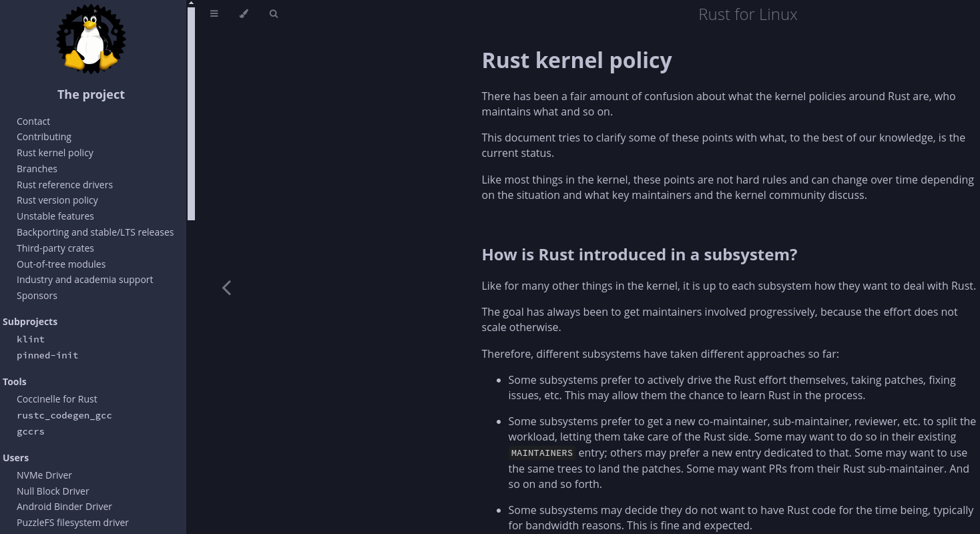Open the theme picker paintbrush icon
The width and height of the screenshot is (980, 534).
click(244, 13)
